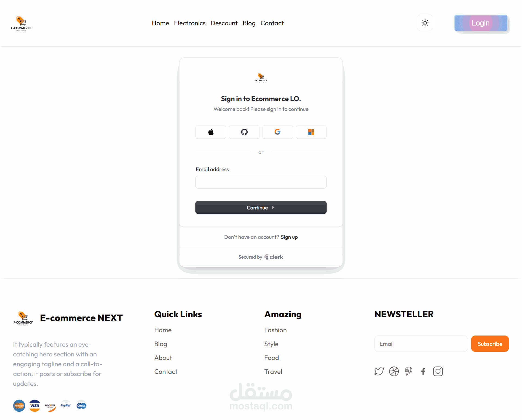The height and width of the screenshot is (420, 522).
Task: Open the Fashion link under Amazing
Action: (x=275, y=330)
